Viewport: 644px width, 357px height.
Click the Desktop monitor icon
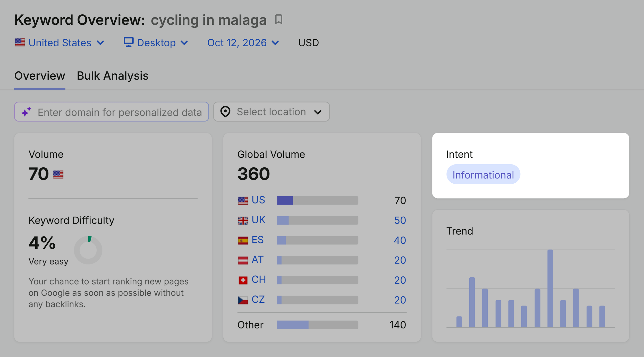[x=128, y=42]
